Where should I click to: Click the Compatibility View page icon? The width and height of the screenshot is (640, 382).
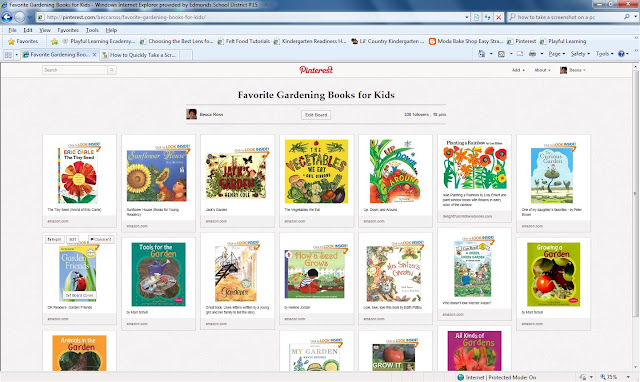click(x=476, y=17)
